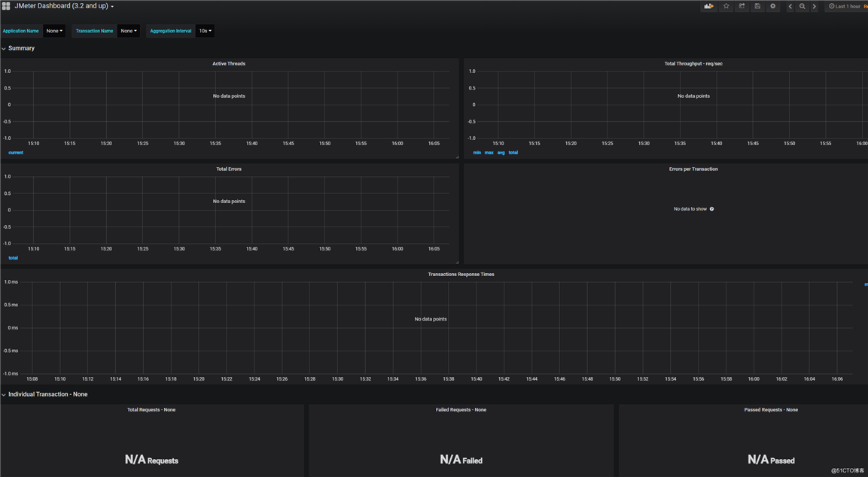
Task: Save the dashboard with floppy icon
Action: coord(757,6)
